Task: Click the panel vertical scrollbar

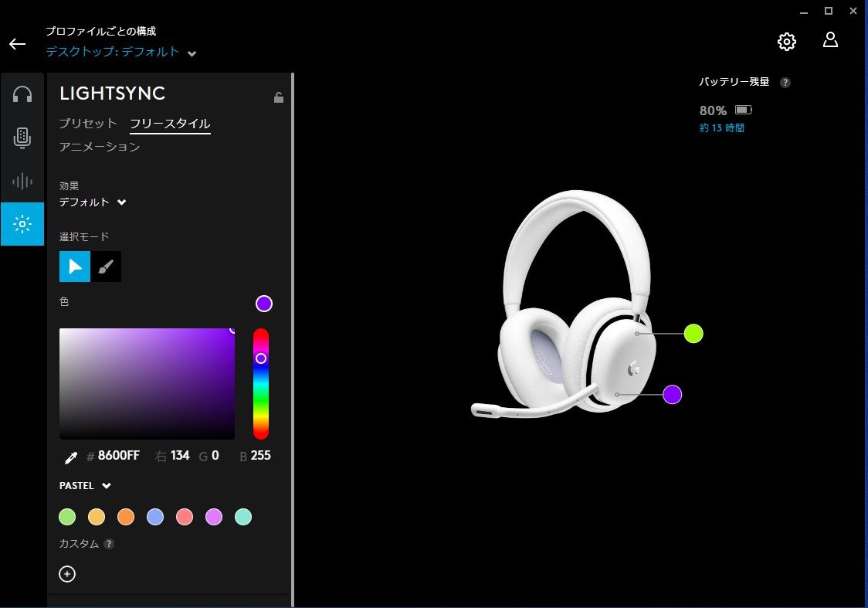Action: pyautogui.click(x=292, y=339)
